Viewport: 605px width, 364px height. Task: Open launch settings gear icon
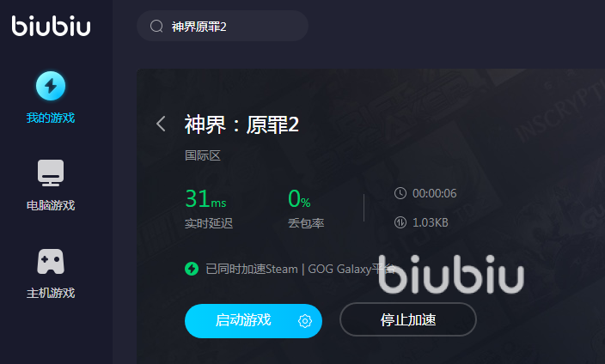(x=305, y=321)
